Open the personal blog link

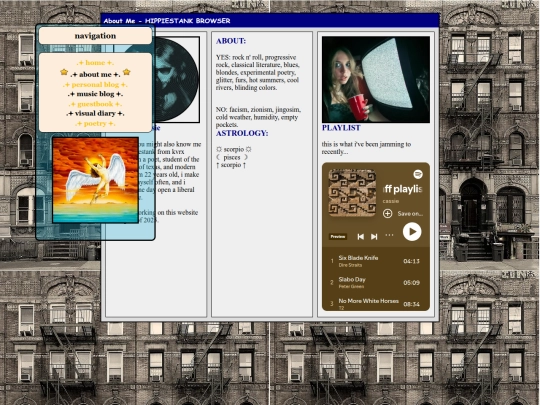point(95,84)
